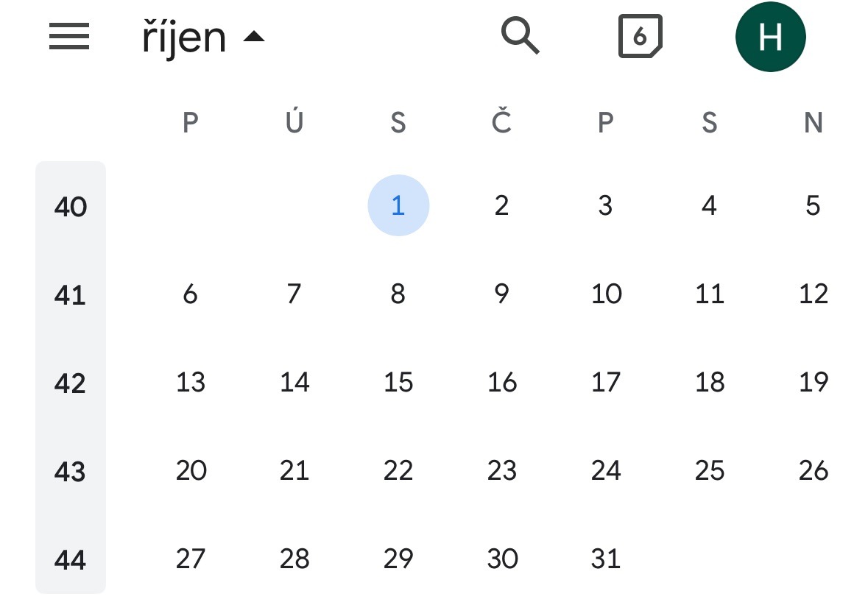Open the hamburger navigation menu

click(69, 37)
